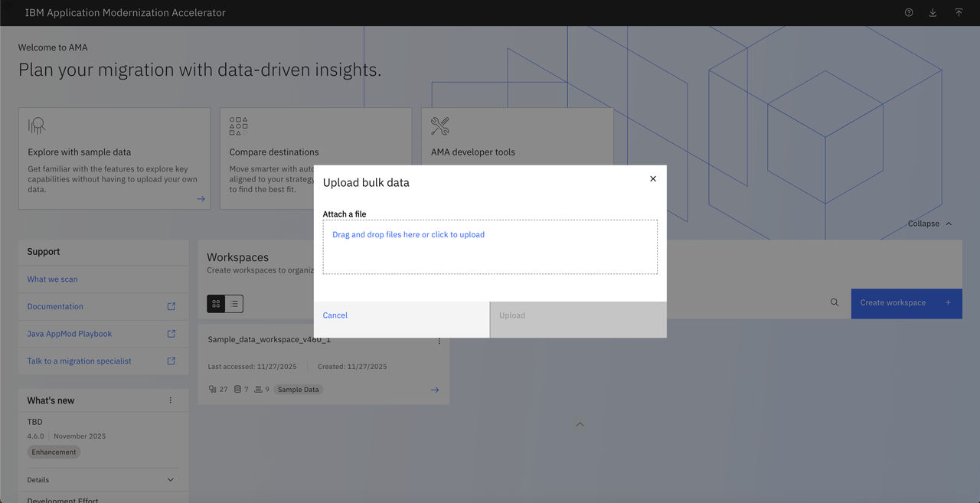This screenshot has height=503, width=980.
Task: Click the drag and drop file upload area
Action: [x=490, y=247]
